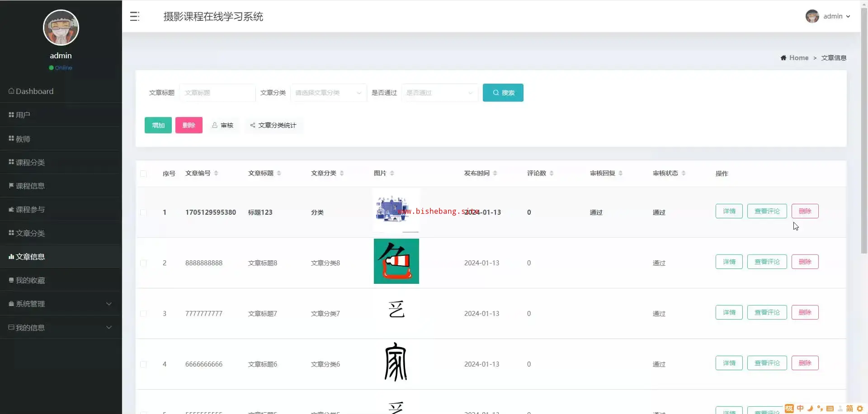Viewport: 868px width, 414px height.
Task: Toggle the select-all checkbox in table header
Action: click(143, 174)
